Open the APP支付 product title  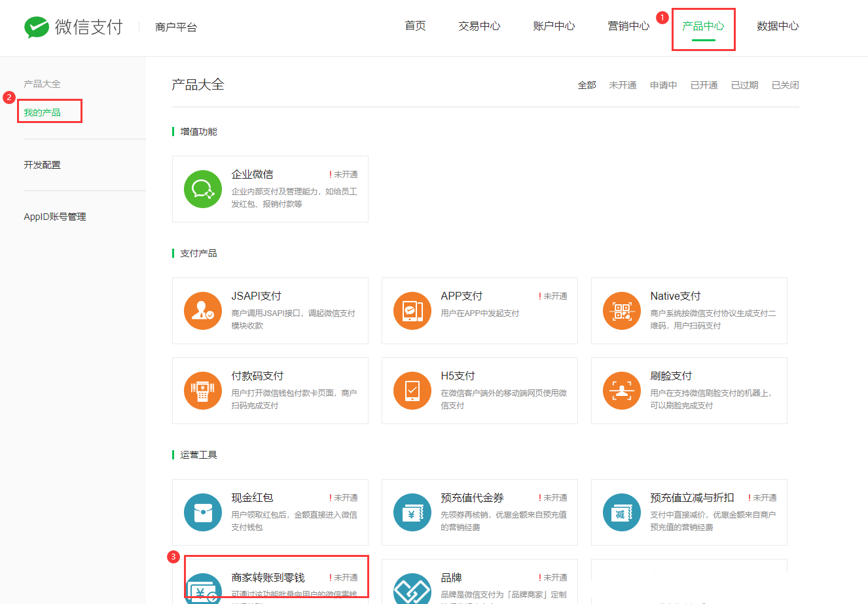click(462, 296)
